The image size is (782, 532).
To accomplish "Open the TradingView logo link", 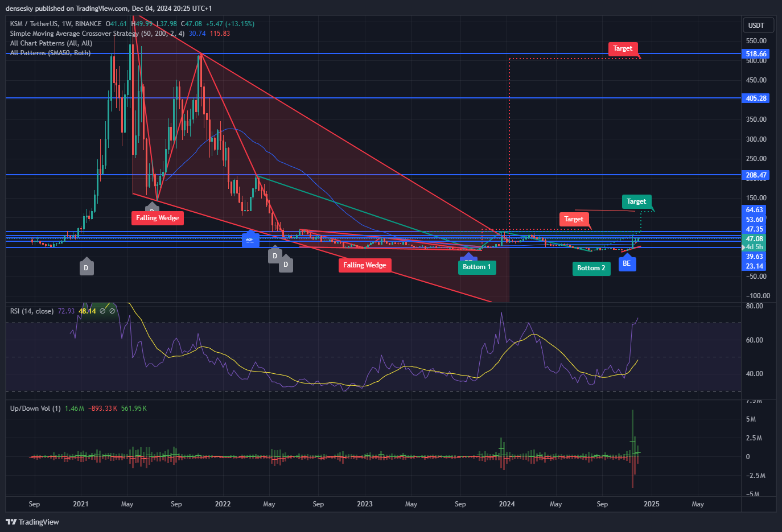I will click(x=32, y=522).
